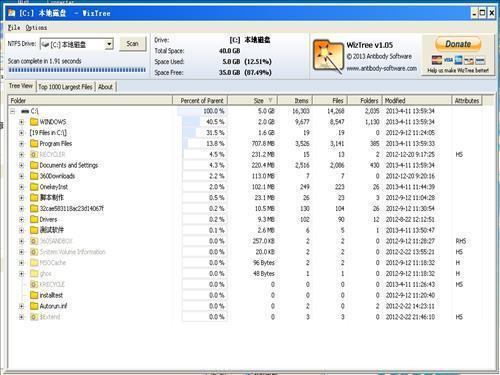This screenshot has height=375, width=500.
Task: Click the Scan button
Action: pyautogui.click(x=132, y=44)
